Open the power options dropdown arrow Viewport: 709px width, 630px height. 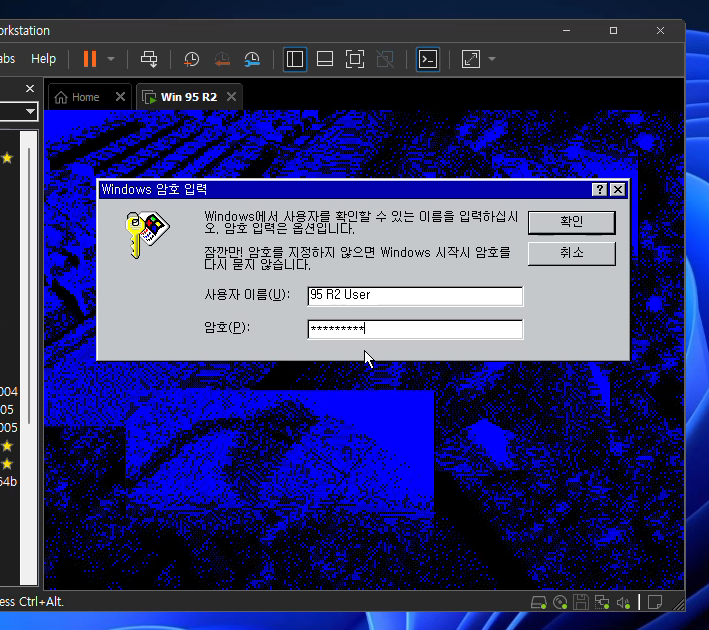tap(111, 59)
